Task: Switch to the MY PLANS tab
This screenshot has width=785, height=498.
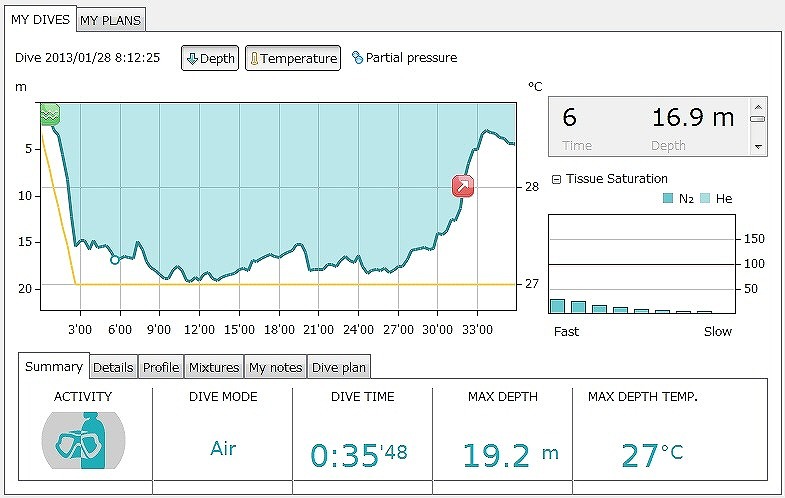Action: point(111,20)
